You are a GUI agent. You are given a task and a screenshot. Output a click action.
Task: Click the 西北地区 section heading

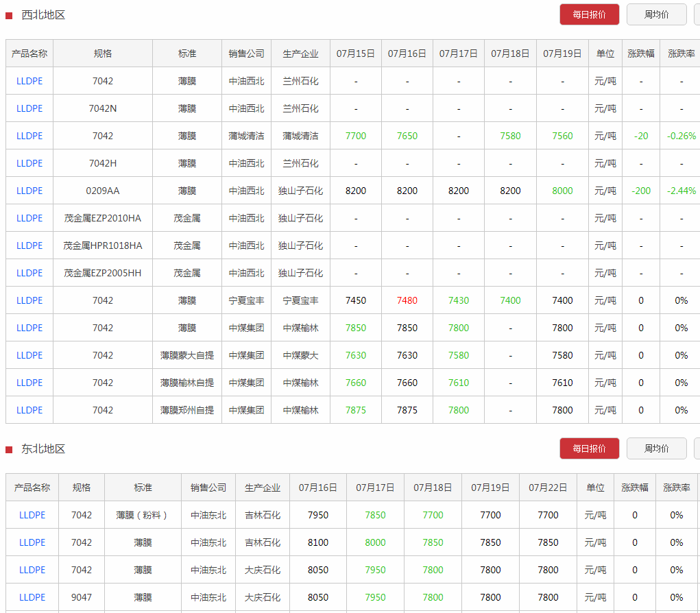point(43,15)
